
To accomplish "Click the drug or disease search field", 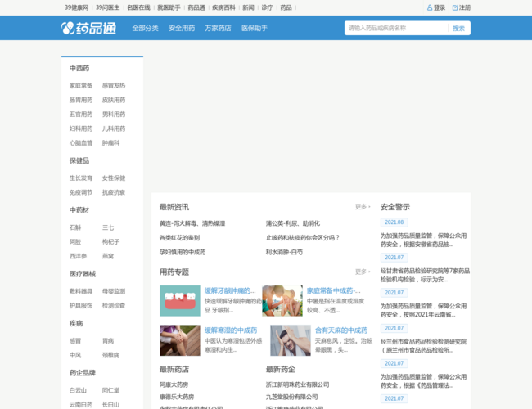I will 396,28.
